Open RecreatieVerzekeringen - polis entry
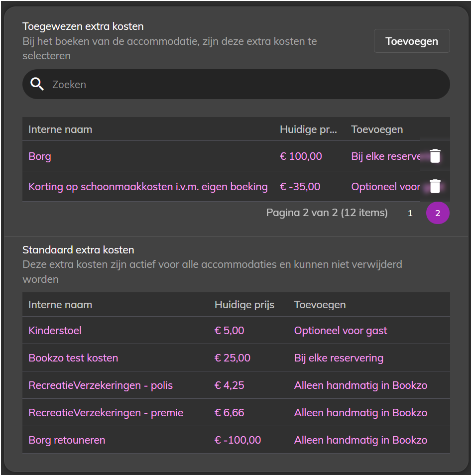 point(101,385)
